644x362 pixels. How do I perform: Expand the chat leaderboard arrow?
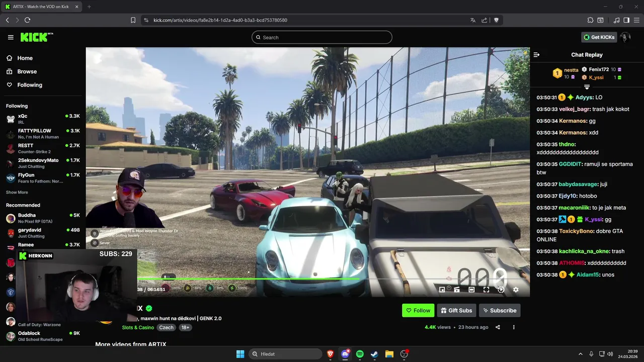click(x=587, y=87)
